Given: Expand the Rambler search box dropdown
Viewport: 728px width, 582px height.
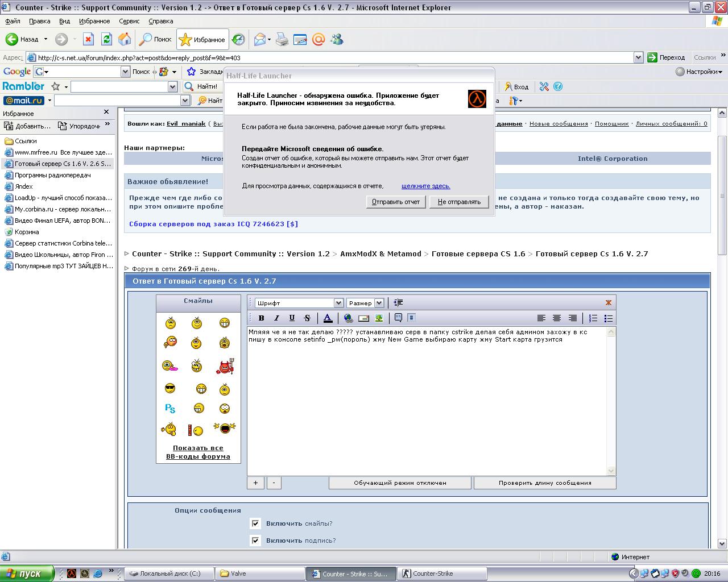Looking at the screenshot, I should click(x=172, y=86).
